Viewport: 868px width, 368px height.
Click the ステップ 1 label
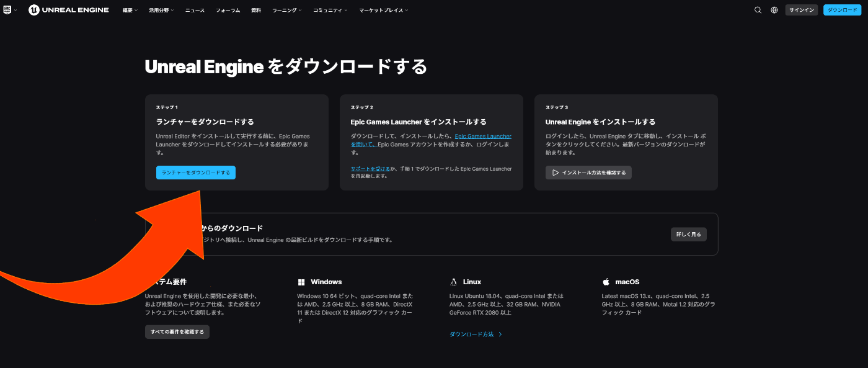[167, 107]
